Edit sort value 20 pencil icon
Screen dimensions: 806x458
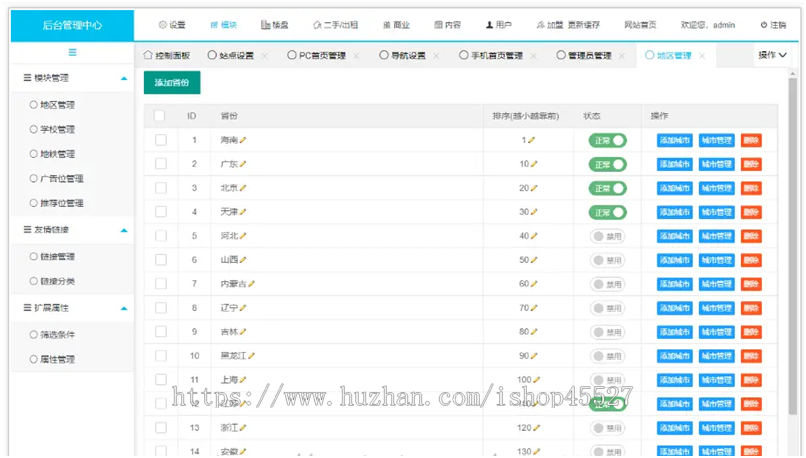(x=534, y=188)
